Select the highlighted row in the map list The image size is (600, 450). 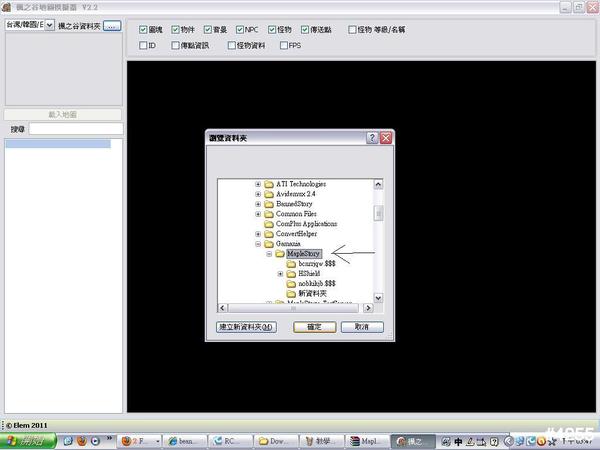click(x=58, y=144)
